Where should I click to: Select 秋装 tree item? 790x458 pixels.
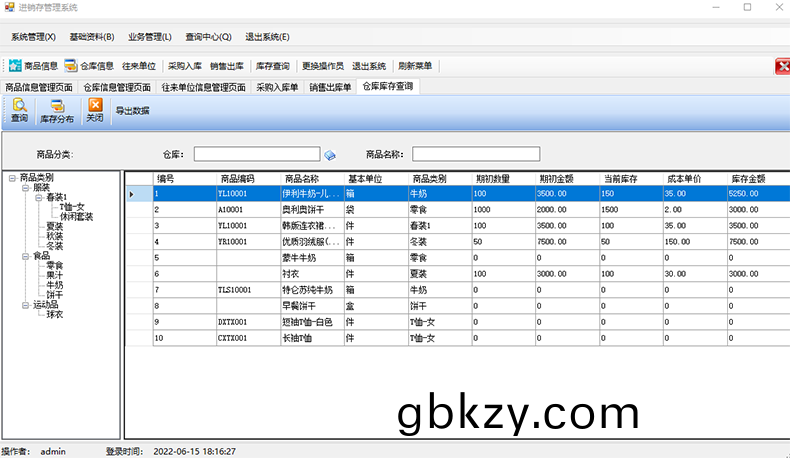(x=54, y=236)
